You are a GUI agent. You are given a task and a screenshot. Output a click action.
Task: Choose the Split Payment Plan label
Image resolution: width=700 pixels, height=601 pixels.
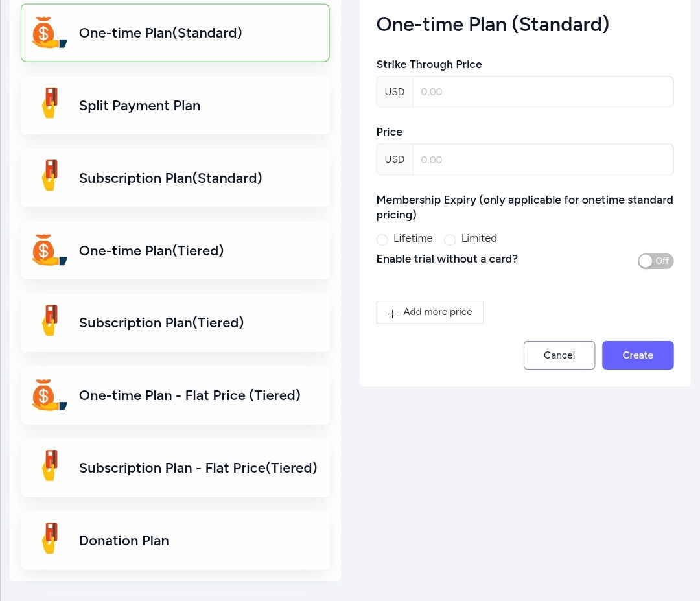click(x=140, y=106)
